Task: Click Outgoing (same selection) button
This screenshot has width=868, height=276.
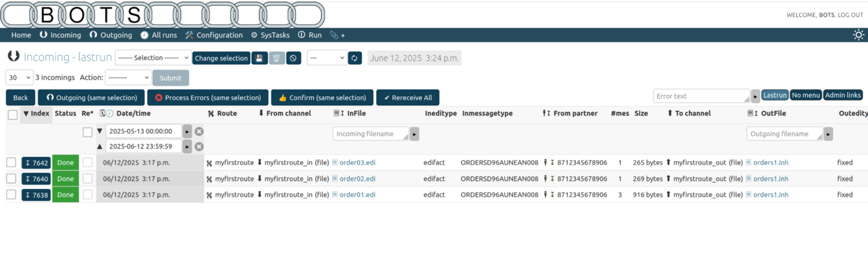Action: (x=91, y=98)
